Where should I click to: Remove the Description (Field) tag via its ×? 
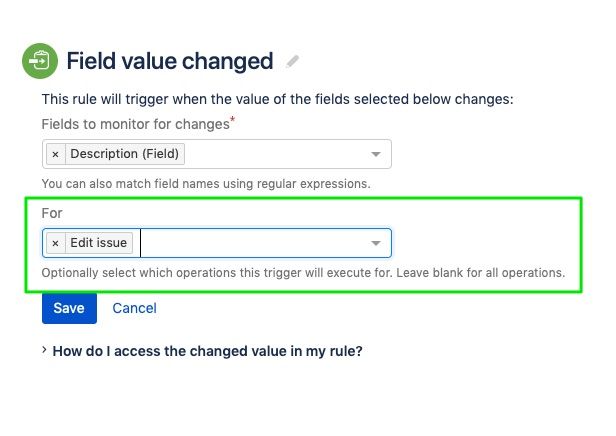[55, 154]
